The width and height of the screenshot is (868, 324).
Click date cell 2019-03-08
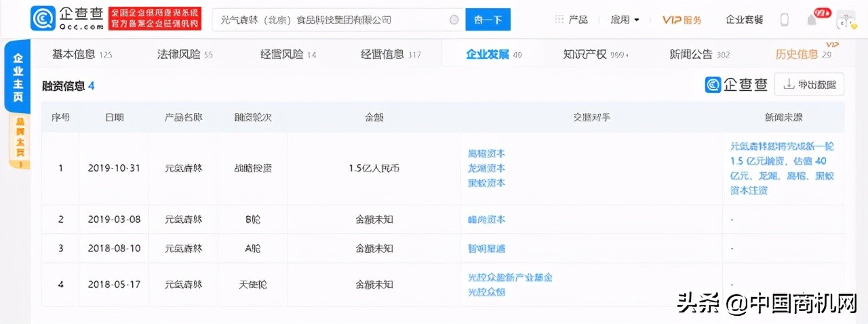tap(114, 220)
